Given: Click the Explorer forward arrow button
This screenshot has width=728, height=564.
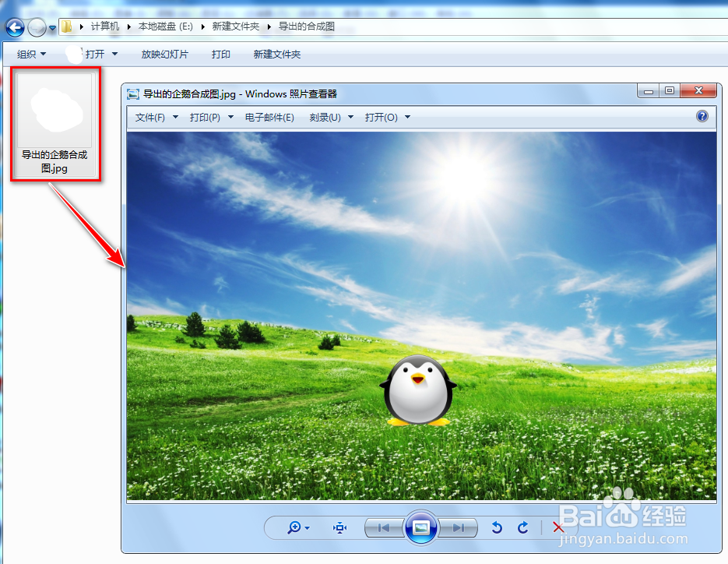Looking at the screenshot, I should pyautogui.click(x=37, y=27).
